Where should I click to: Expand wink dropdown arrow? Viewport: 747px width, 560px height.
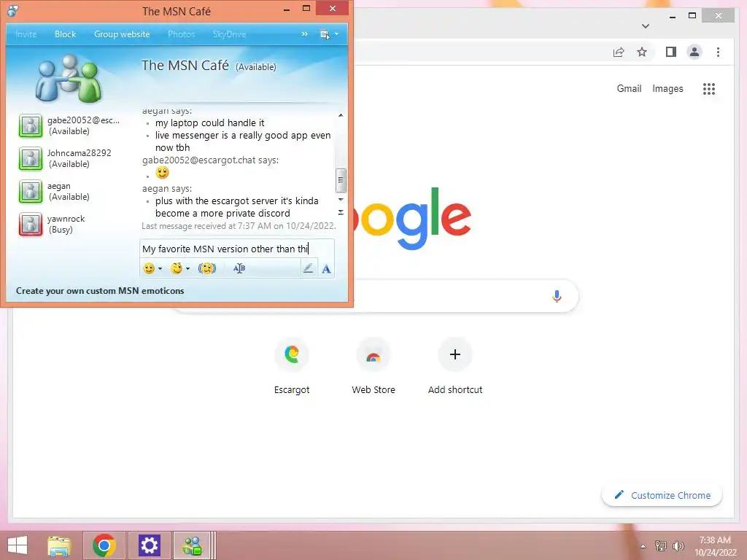point(187,269)
